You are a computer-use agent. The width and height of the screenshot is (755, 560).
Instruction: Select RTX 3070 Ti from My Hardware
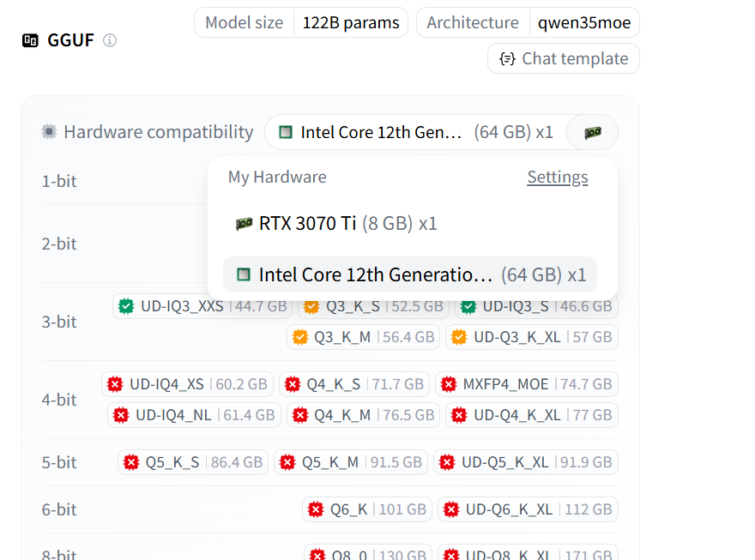[336, 224]
